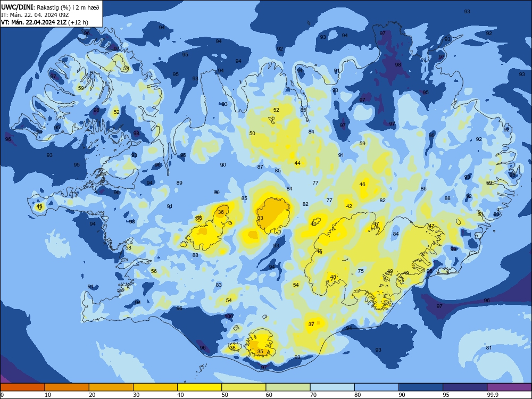Click the '60' legend scale label
Viewport: 532px width, 399px height.
(269, 395)
